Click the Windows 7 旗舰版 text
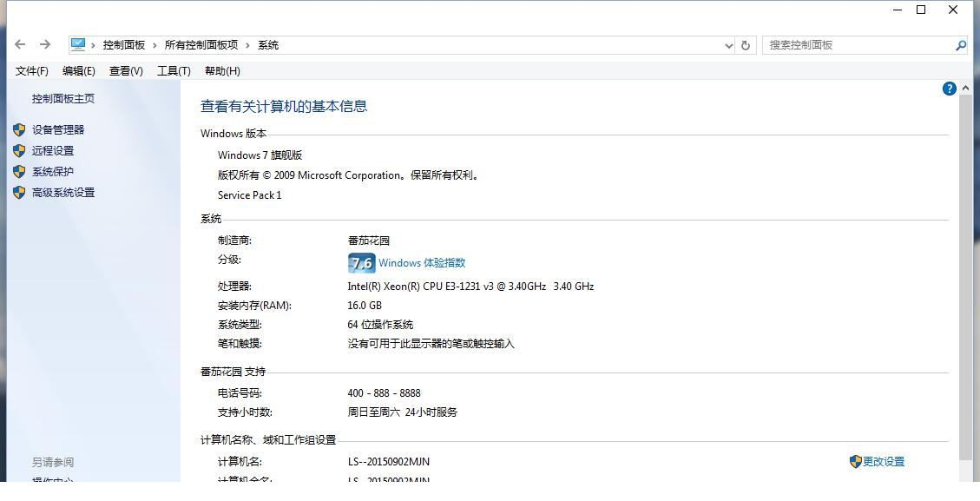This screenshot has height=501, width=980. pyautogui.click(x=260, y=155)
